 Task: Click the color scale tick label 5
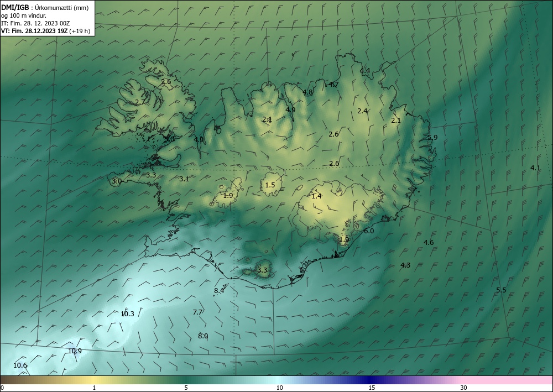[186, 388]
